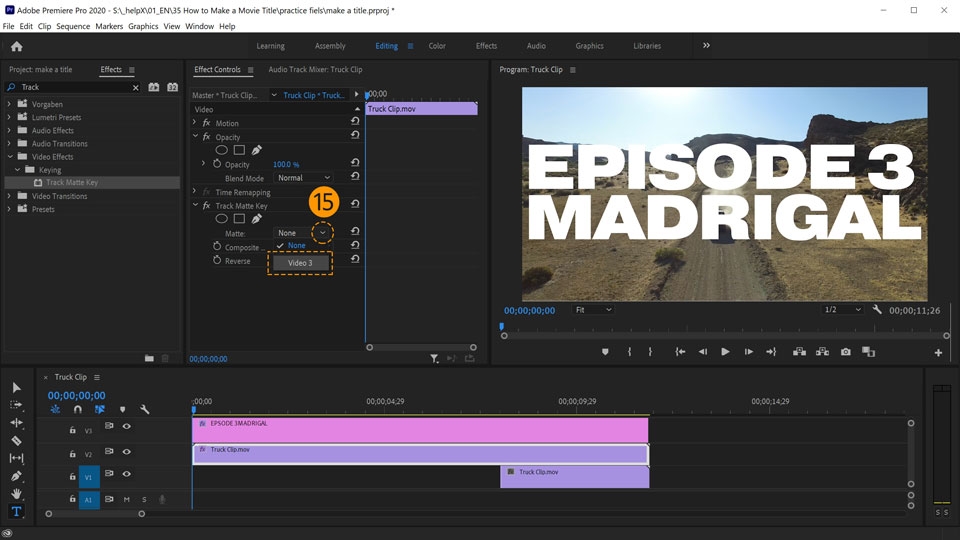Choose Video 3 from the matte list
This screenshot has width=960, height=540.
coord(300,263)
